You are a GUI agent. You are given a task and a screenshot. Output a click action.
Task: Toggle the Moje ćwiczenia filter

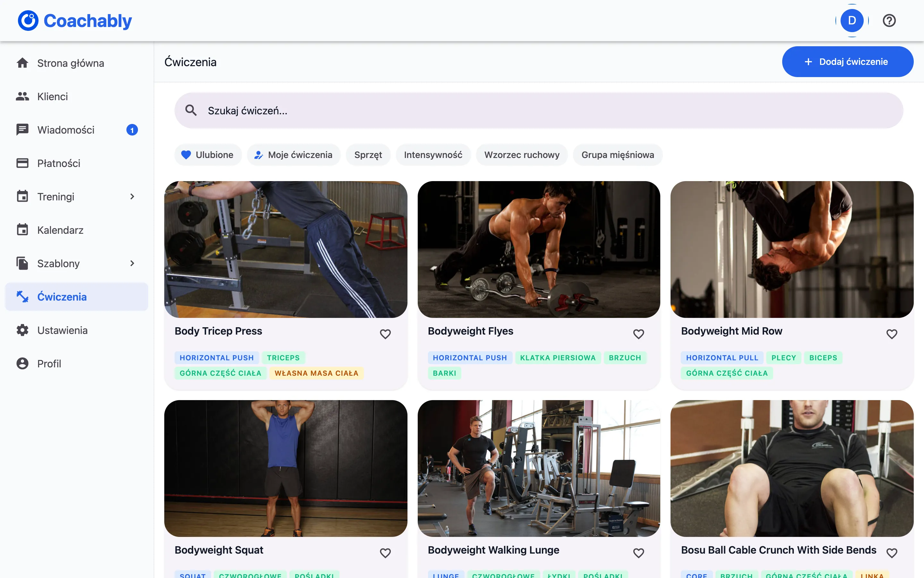pos(294,155)
